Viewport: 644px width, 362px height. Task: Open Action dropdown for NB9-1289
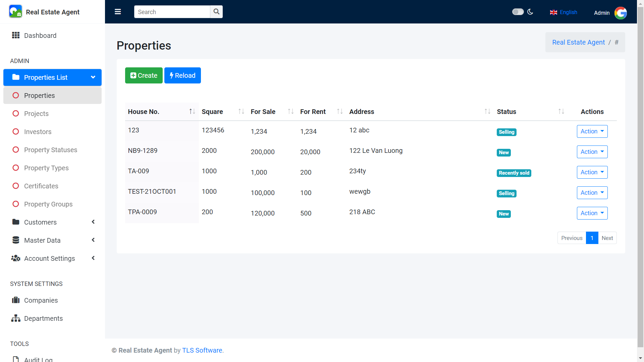tap(592, 152)
